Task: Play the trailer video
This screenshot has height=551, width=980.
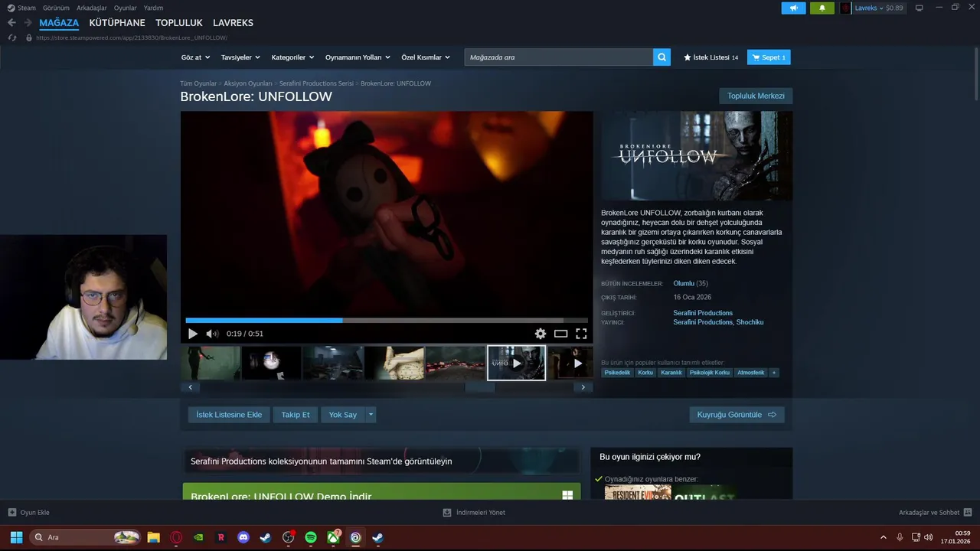Action: tap(193, 334)
